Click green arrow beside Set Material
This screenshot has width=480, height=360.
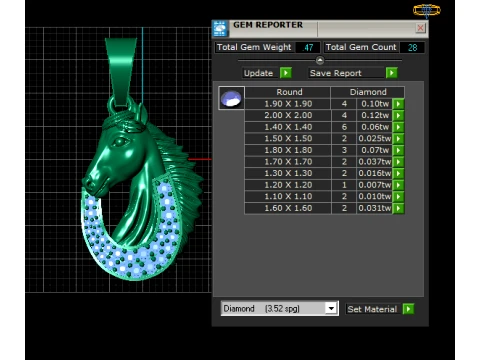click(408, 309)
